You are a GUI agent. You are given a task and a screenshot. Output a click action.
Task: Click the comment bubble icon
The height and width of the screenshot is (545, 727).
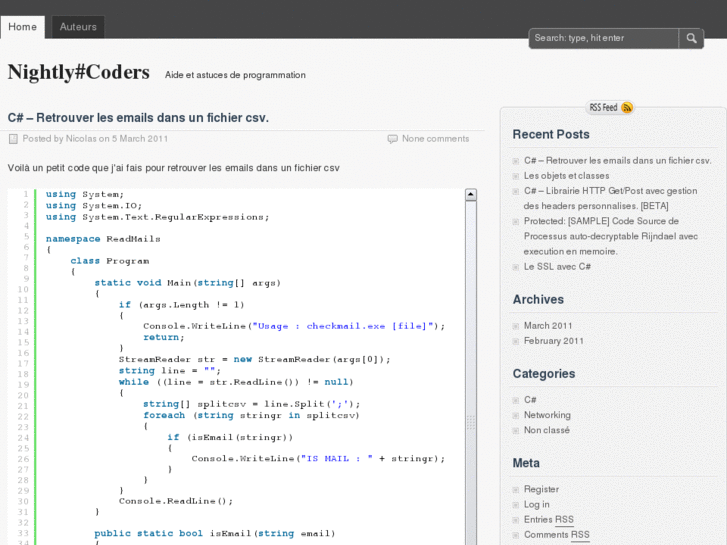(x=392, y=139)
